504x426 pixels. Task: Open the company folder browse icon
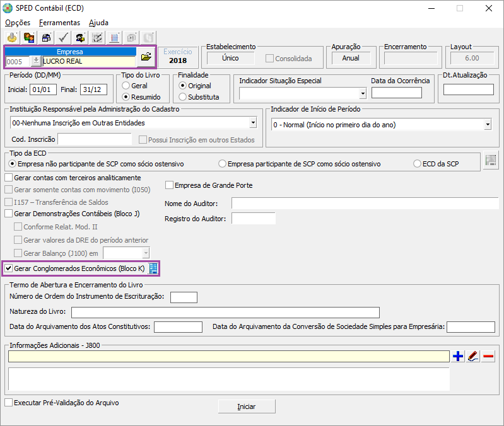click(x=146, y=57)
